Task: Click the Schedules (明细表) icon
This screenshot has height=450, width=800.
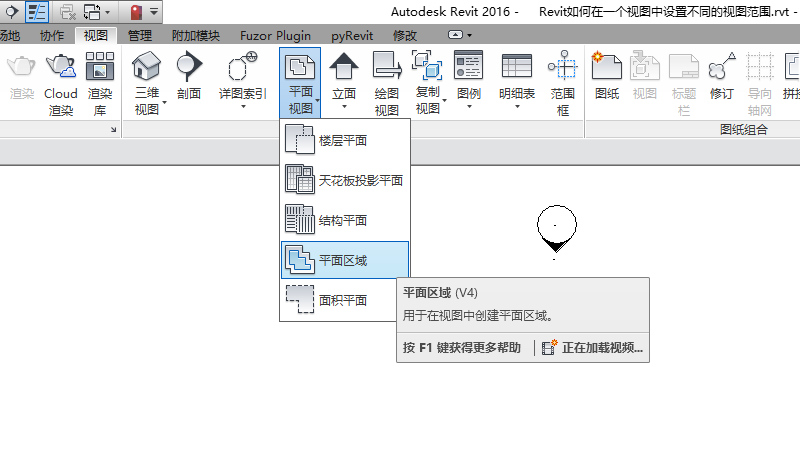Action: pos(517,66)
